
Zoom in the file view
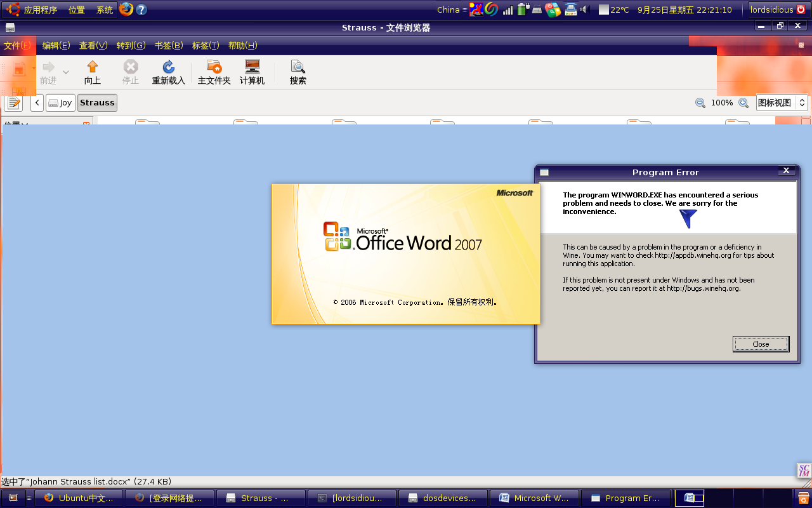(x=743, y=103)
